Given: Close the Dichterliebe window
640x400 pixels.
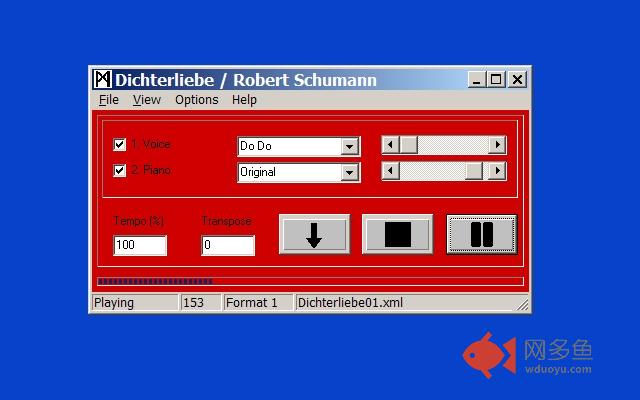Looking at the screenshot, I should point(518,79).
